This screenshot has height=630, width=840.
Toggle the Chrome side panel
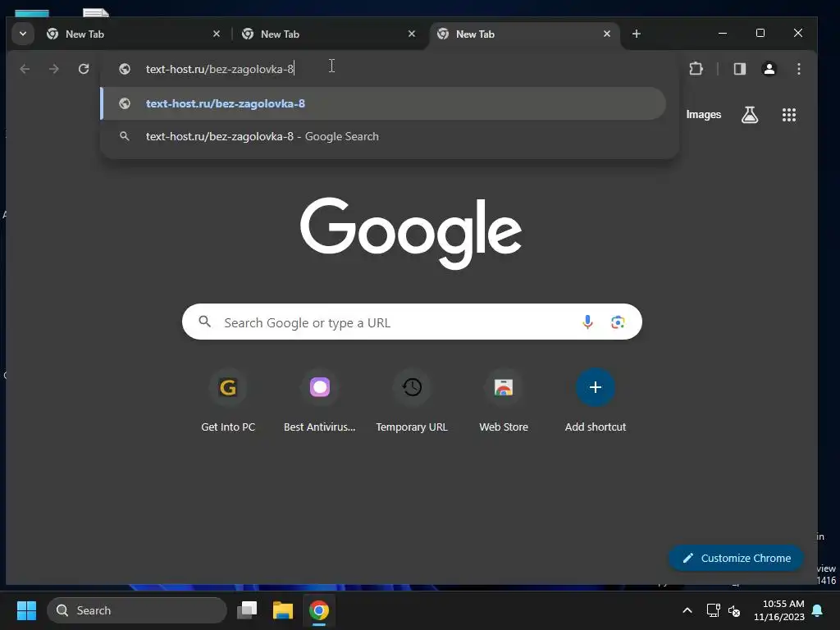point(740,69)
